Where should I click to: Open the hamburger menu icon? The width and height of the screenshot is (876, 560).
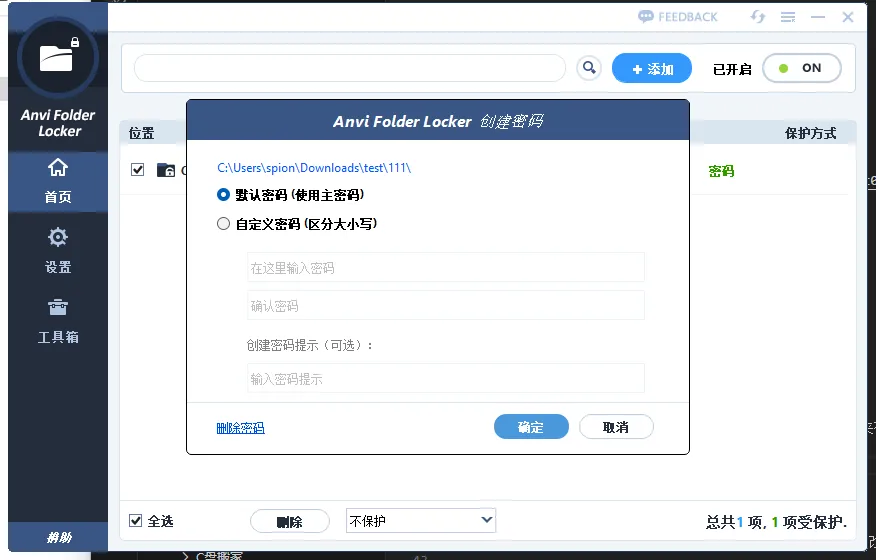(788, 17)
